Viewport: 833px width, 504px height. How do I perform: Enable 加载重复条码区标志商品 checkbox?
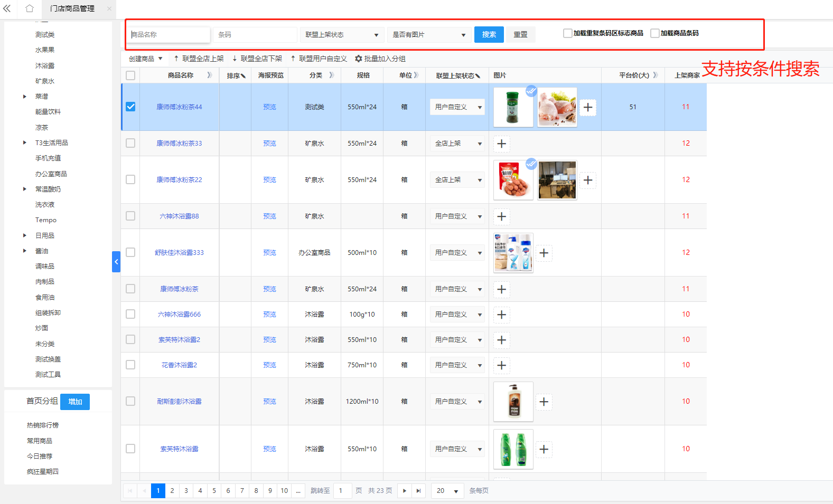tap(568, 33)
